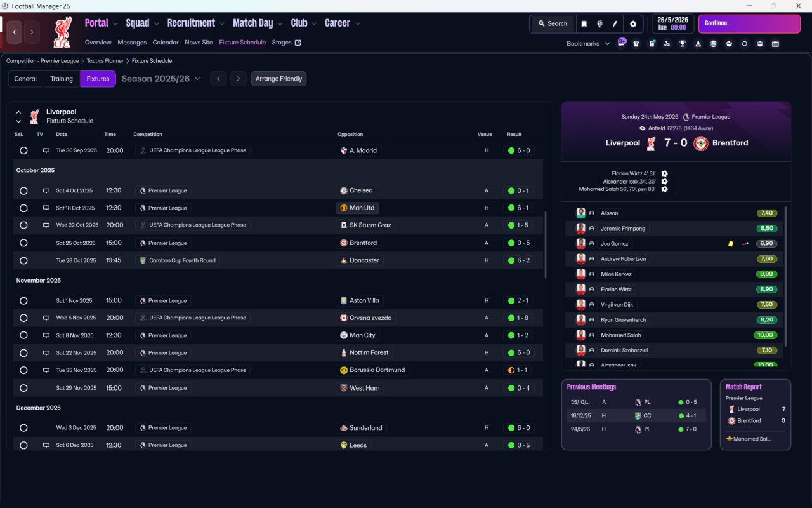The height and width of the screenshot is (508, 812).
Task: Click the Mohamed Salah player rating row
Action: coord(674,335)
